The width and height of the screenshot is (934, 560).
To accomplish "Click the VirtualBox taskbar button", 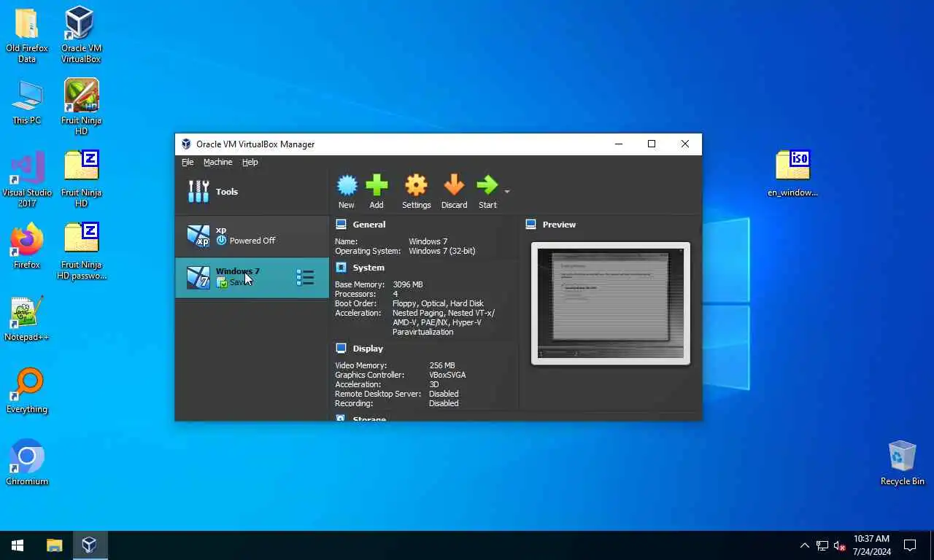I will coord(89,545).
